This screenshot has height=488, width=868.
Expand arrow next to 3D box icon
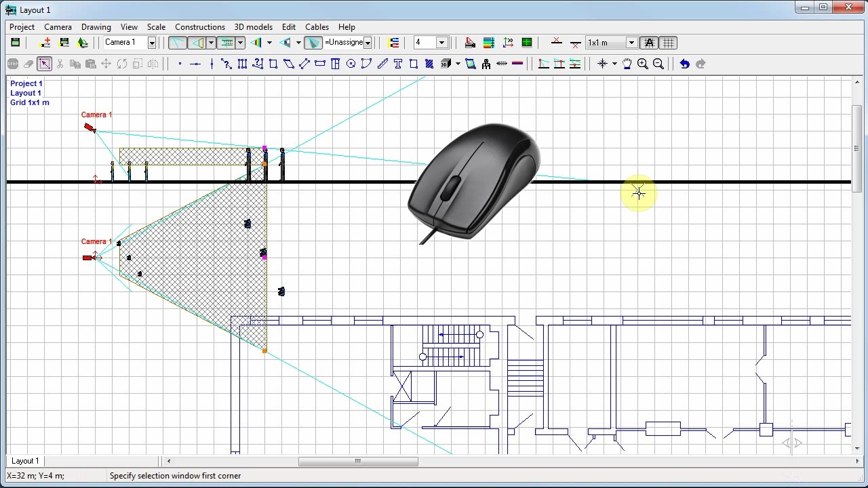[458, 64]
